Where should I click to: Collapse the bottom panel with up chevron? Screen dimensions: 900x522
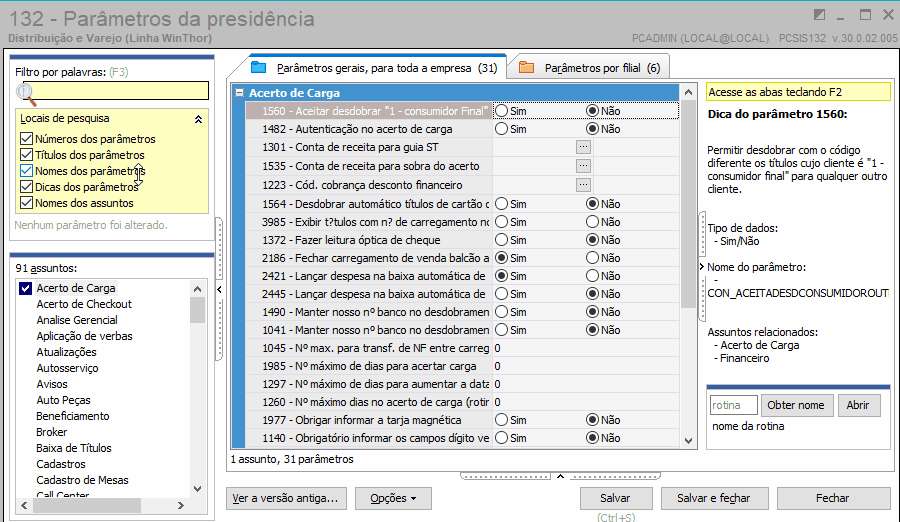(560, 476)
